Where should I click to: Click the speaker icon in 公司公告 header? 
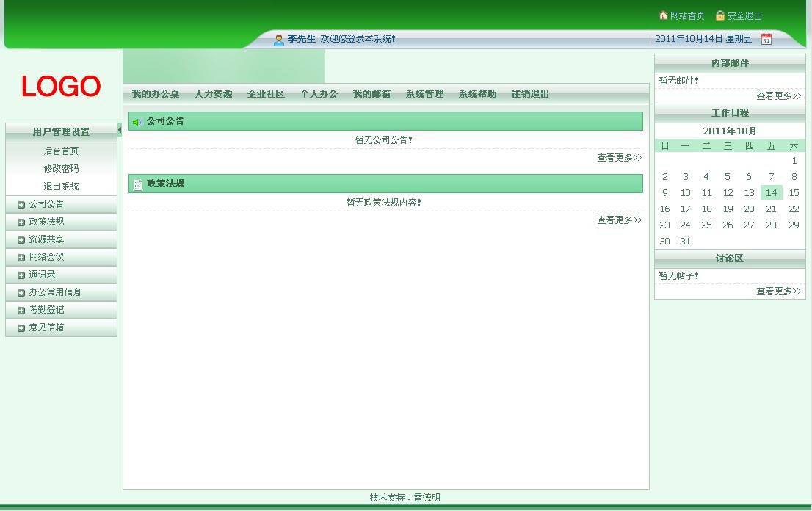[137, 122]
